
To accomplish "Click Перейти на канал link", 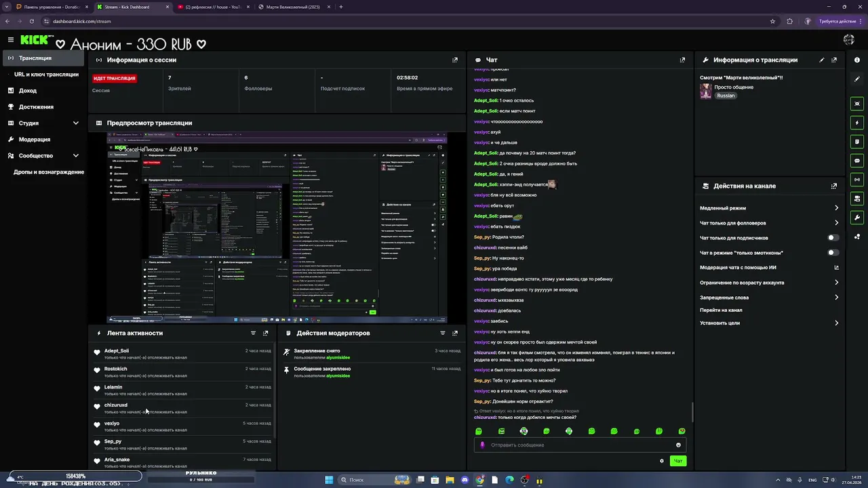I will (721, 310).
